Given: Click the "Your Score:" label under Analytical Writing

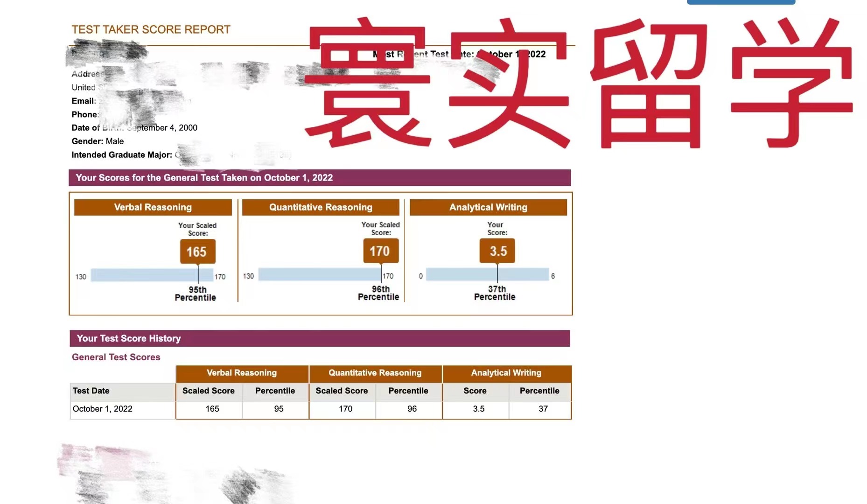Looking at the screenshot, I should click(x=497, y=229).
